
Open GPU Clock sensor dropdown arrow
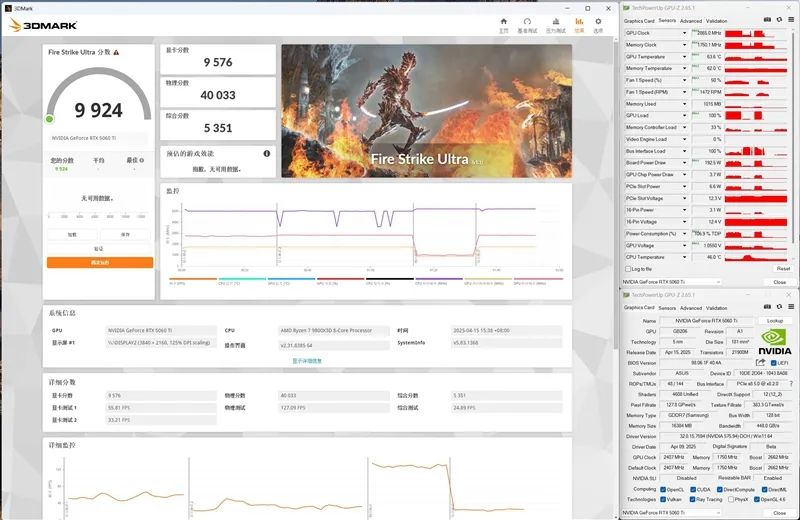pyautogui.click(x=685, y=33)
